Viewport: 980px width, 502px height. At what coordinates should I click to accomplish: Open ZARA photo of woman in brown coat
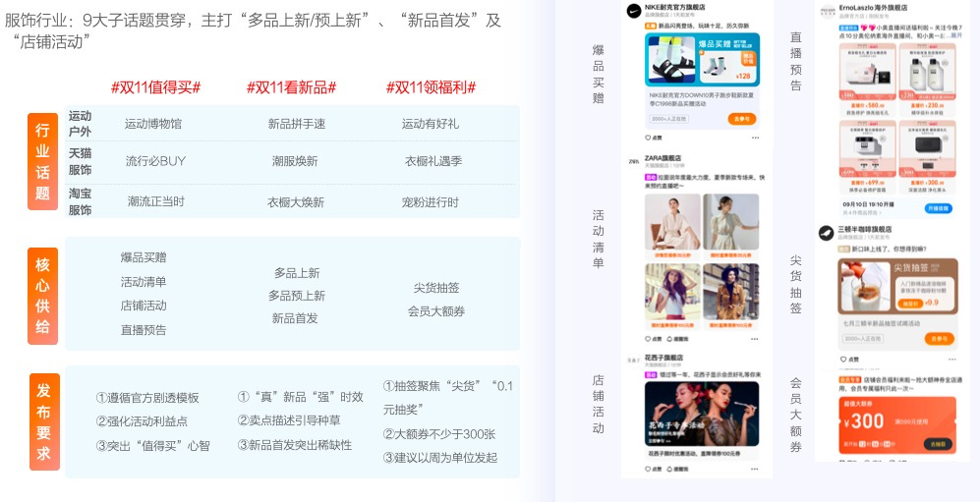tap(730, 293)
